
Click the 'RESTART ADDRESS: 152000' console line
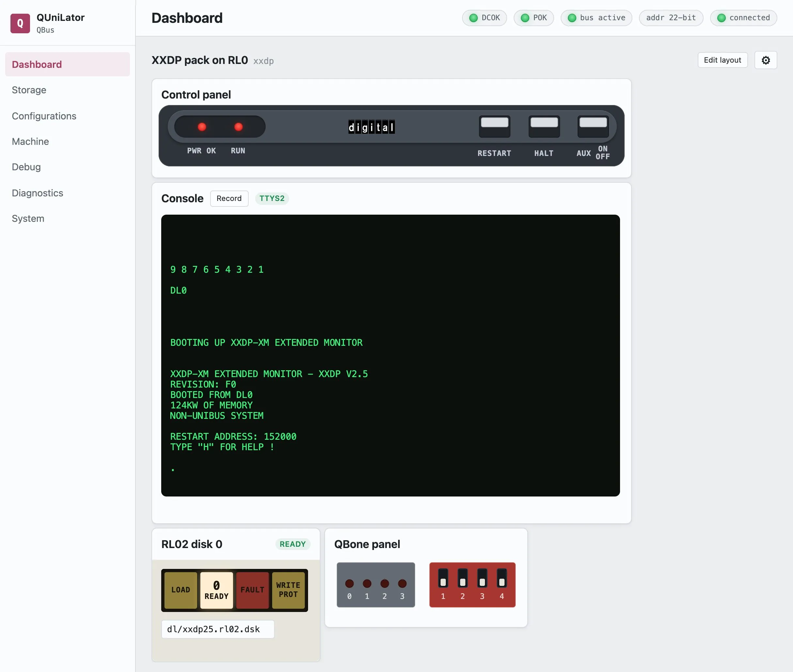[233, 436]
